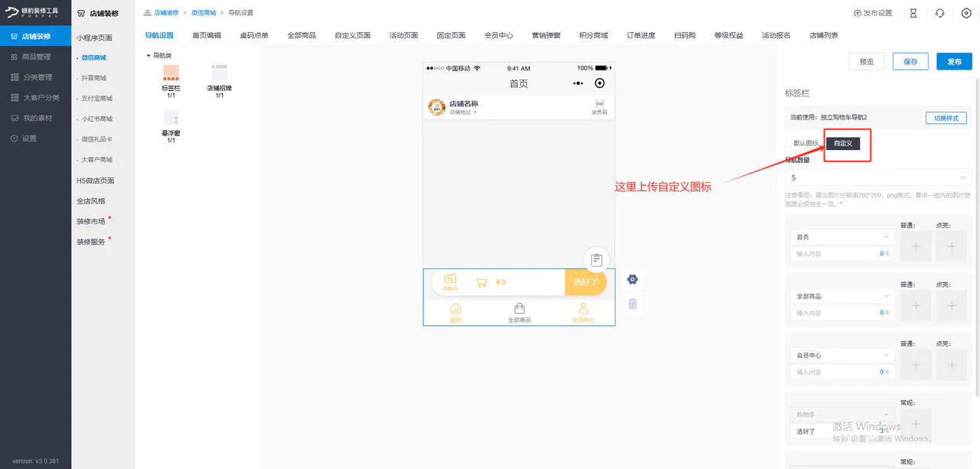Open the 导航数量 dropdown showing 5
980x469 pixels.
coord(878,178)
